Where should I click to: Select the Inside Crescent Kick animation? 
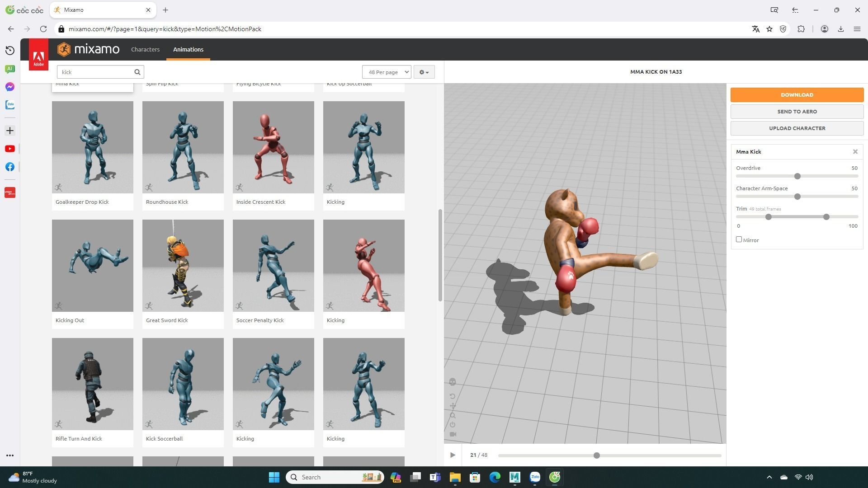[x=274, y=155]
